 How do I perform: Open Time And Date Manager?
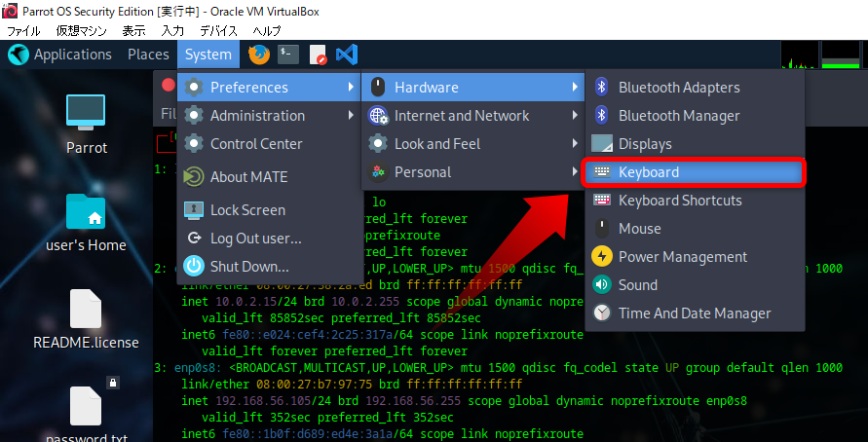[x=695, y=313]
